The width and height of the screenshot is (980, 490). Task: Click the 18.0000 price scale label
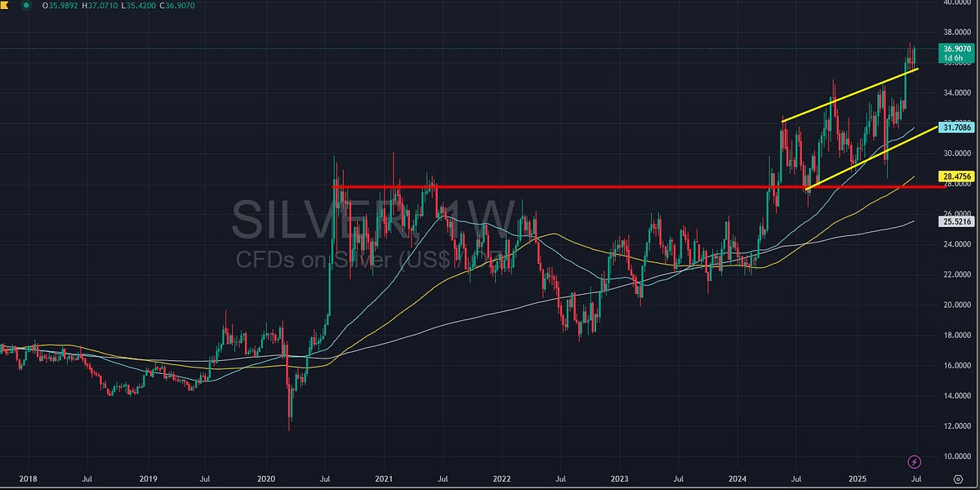[956, 335]
